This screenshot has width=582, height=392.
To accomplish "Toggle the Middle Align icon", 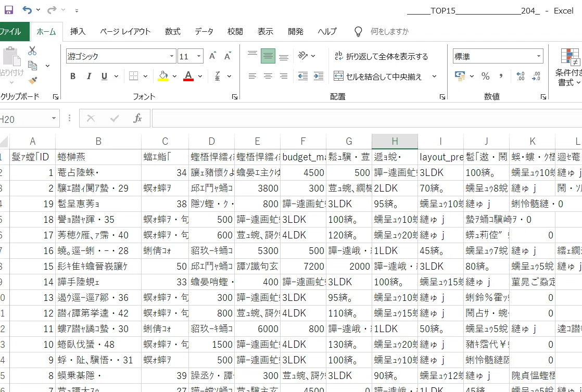I will [268, 56].
